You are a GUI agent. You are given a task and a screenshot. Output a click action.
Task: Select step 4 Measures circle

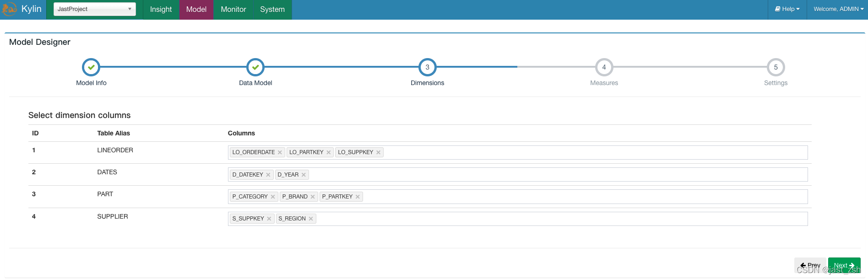[604, 67]
